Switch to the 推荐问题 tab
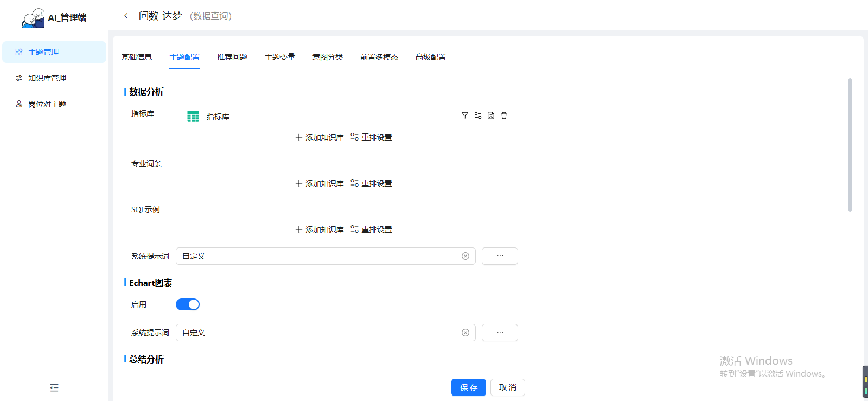 (x=232, y=57)
